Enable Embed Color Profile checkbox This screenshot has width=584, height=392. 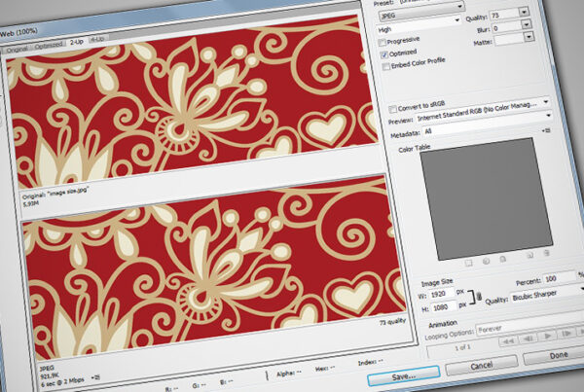[x=386, y=67]
